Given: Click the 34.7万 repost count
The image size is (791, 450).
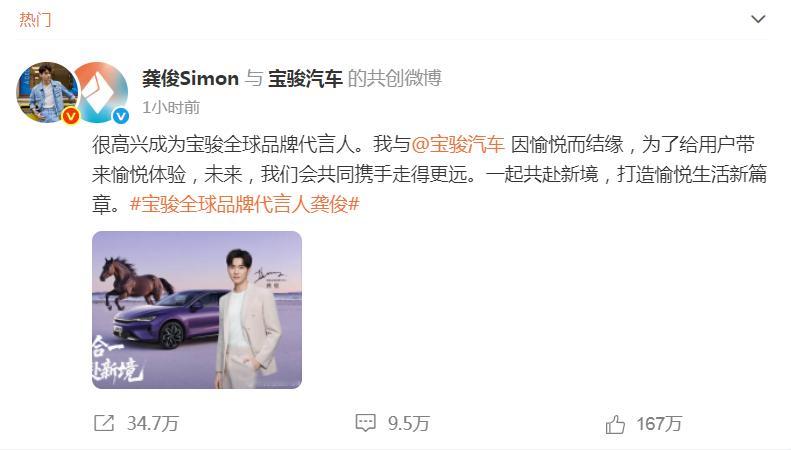Looking at the screenshot, I should pyautogui.click(x=153, y=423).
